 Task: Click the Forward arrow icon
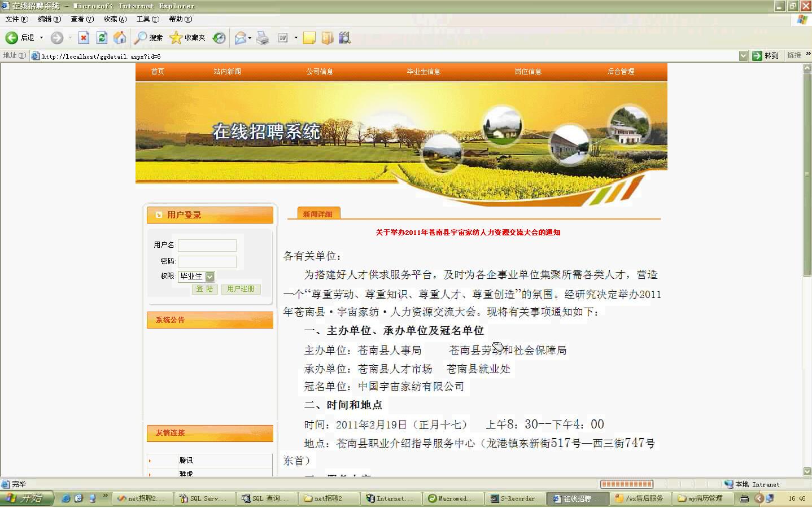(57, 38)
